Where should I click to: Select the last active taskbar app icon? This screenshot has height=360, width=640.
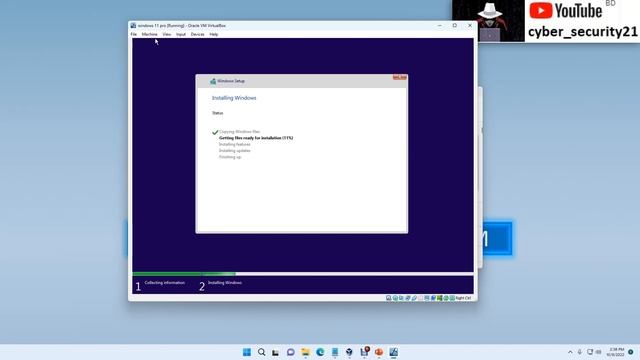coord(393,352)
